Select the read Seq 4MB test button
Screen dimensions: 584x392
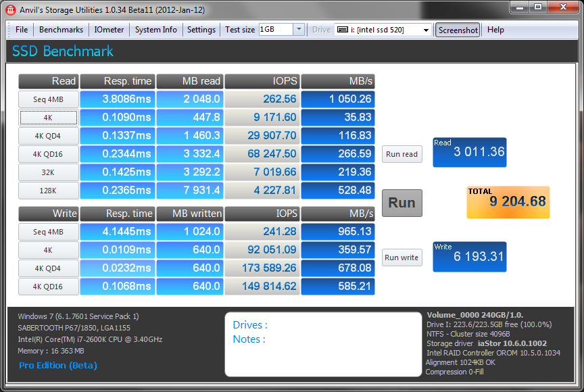[49, 99]
